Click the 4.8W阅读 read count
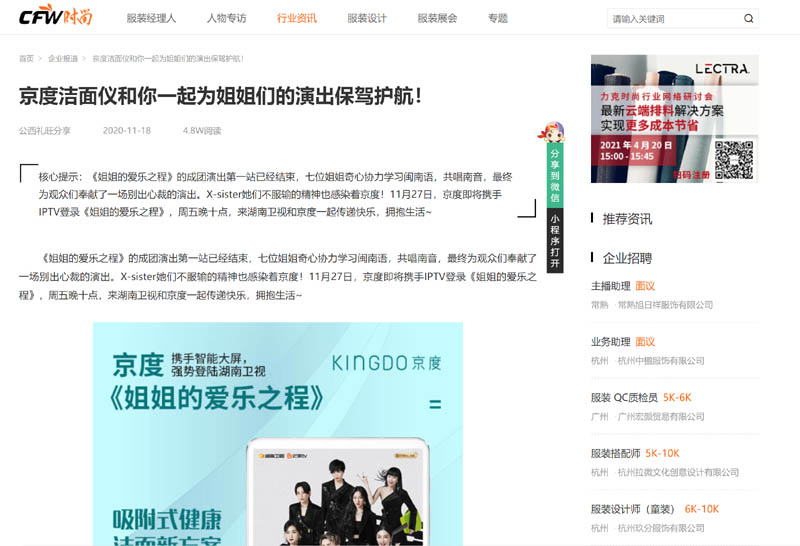The height and width of the screenshot is (546, 800). tap(202, 131)
